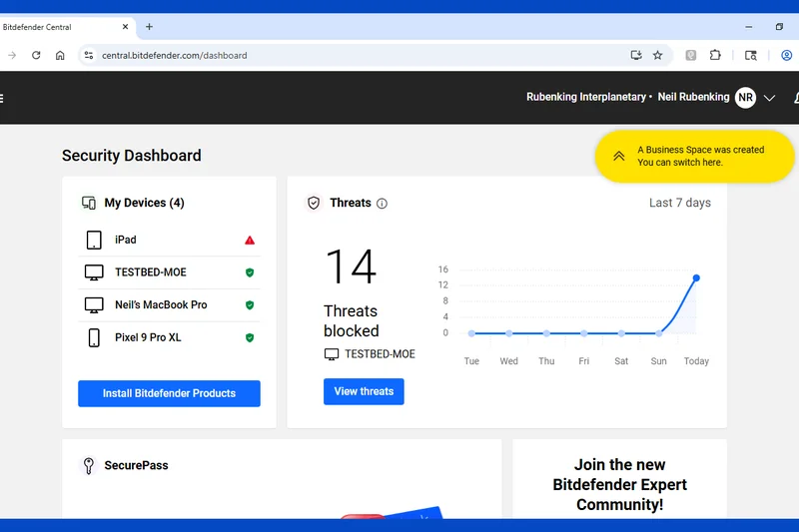The height and width of the screenshot is (532, 799).
Task: Open the Chrome profile icon
Action: 787,55
